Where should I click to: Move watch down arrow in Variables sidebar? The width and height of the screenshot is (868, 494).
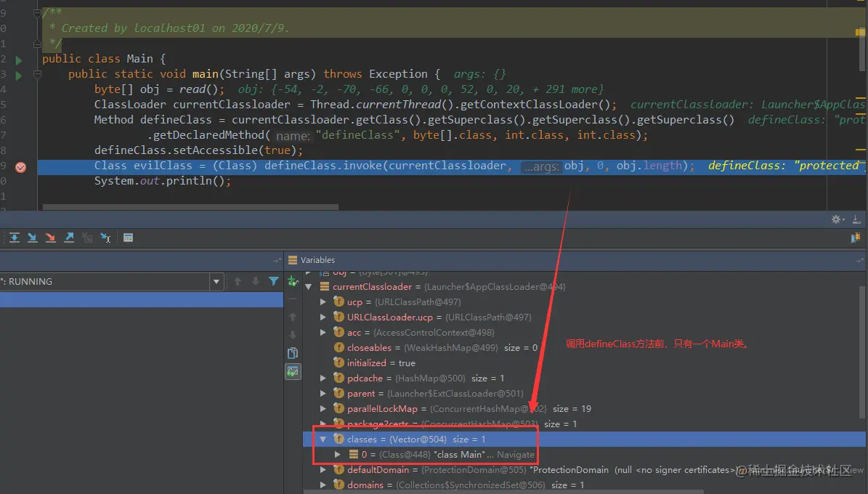click(x=293, y=334)
